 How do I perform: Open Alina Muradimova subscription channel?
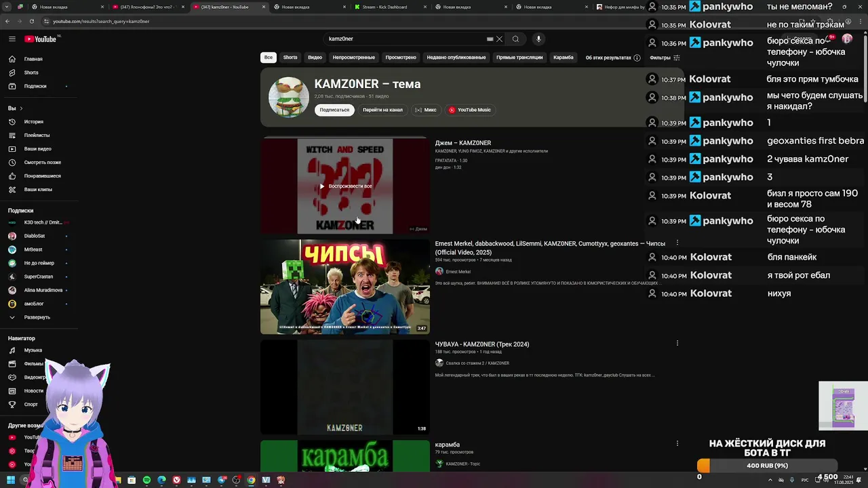(x=43, y=290)
